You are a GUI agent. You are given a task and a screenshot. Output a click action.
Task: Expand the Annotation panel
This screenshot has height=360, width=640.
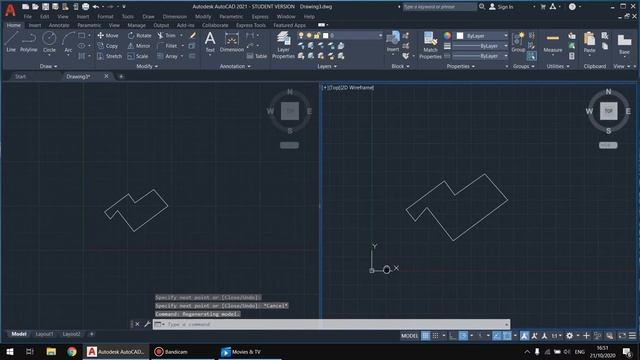pyautogui.click(x=235, y=66)
